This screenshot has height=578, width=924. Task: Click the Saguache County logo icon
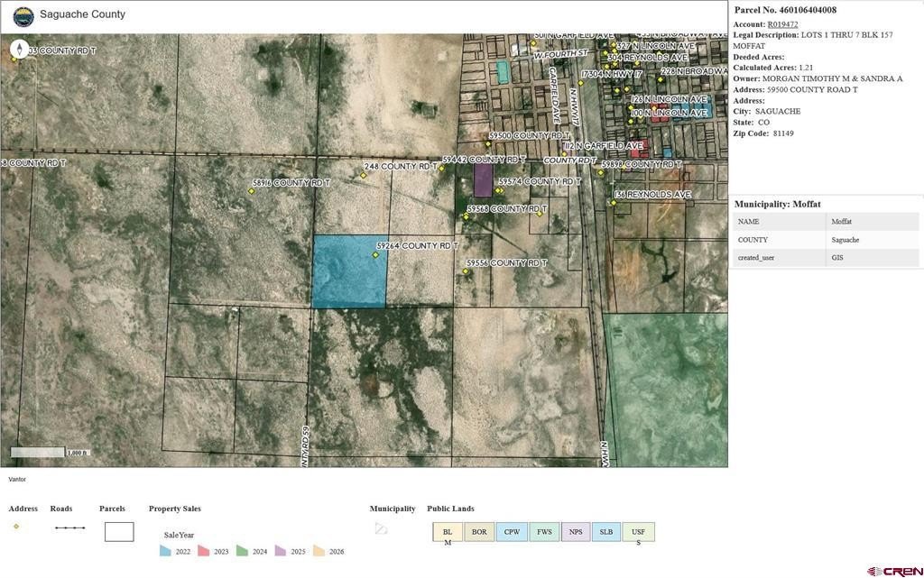[x=23, y=16]
